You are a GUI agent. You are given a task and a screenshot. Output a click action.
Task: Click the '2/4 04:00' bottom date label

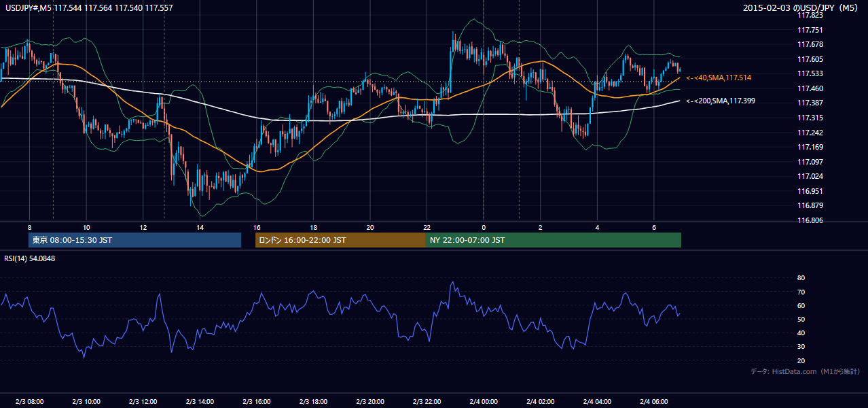[597, 402]
